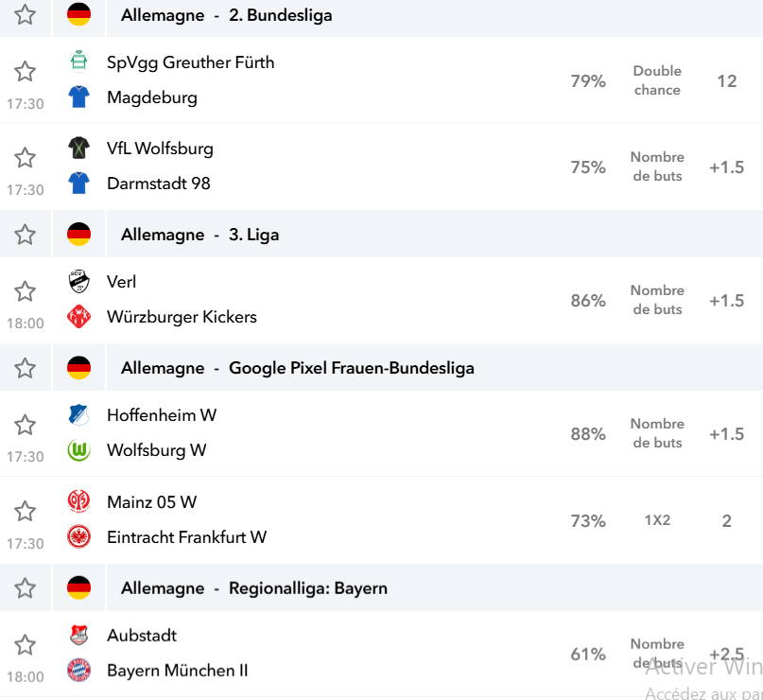The image size is (763, 700).
Task: Click the Mainz 05 W crest
Action: 78,501
